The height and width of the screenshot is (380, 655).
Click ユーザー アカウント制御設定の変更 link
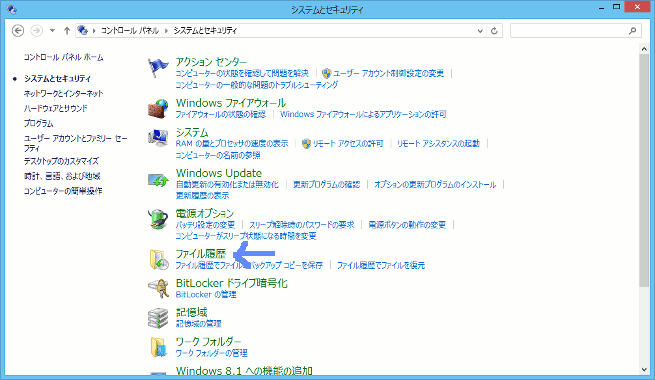pyautogui.click(x=388, y=73)
